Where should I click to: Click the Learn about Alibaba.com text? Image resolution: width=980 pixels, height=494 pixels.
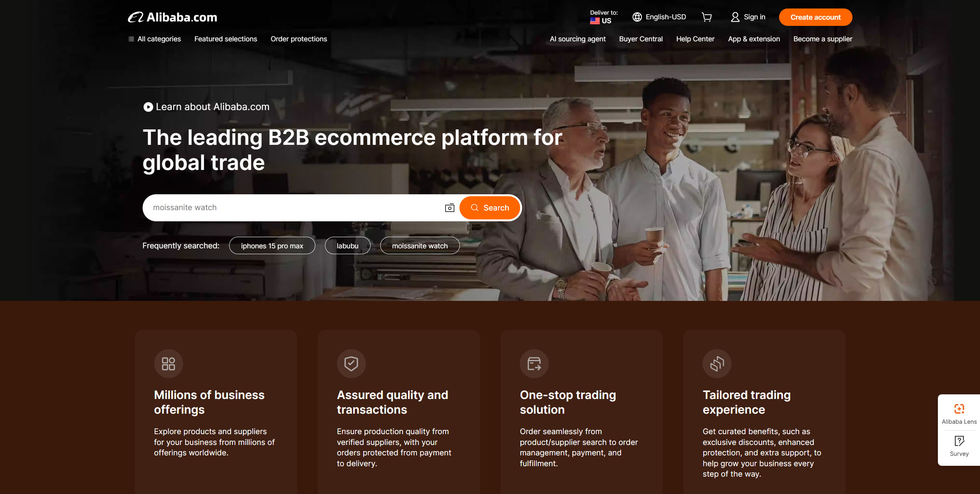point(213,107)
